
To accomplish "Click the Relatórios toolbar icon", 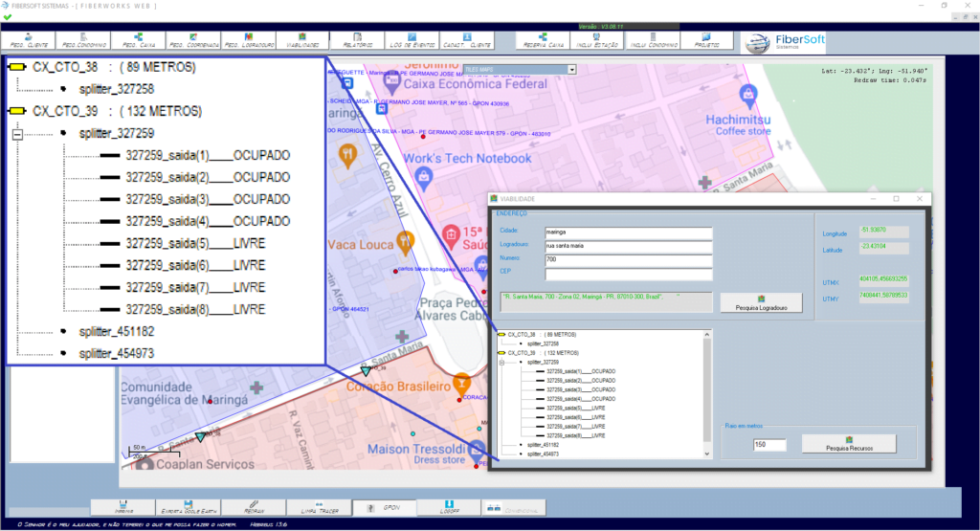I will (x=357, y=41).
